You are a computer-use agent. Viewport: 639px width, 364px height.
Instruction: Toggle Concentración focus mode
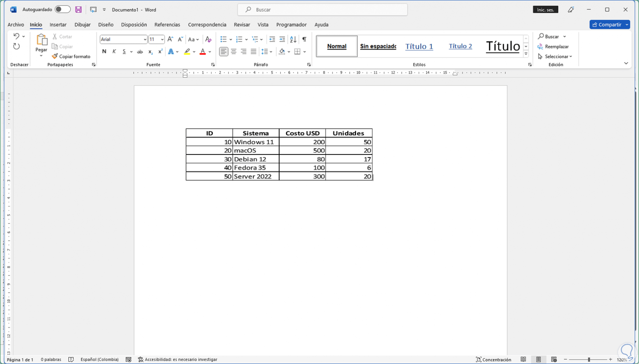(493, 359)
